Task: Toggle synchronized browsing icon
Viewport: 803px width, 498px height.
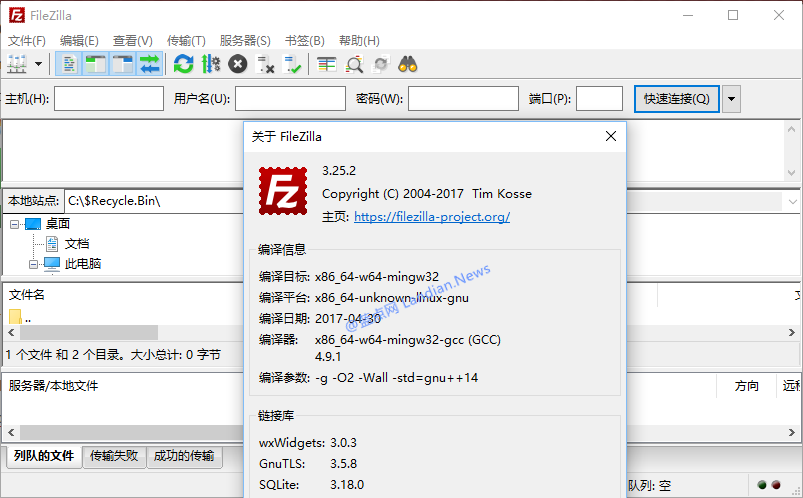Action: pos(381,64)
